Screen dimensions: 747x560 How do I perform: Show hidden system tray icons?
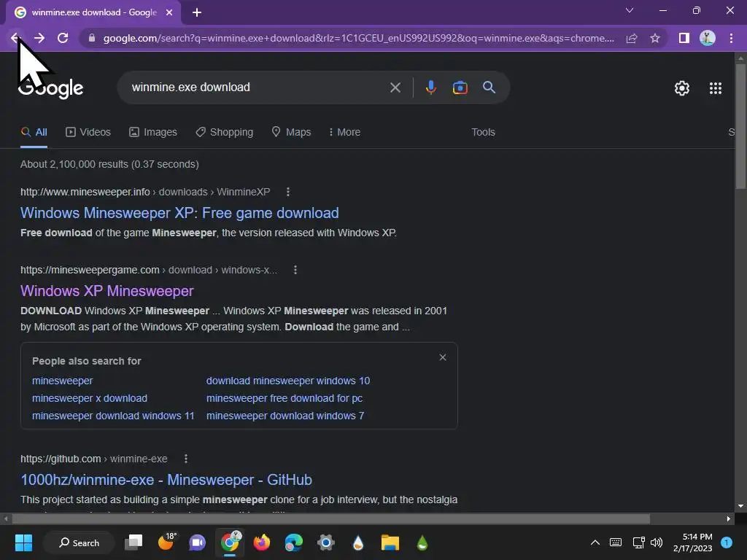coord(595,542)
